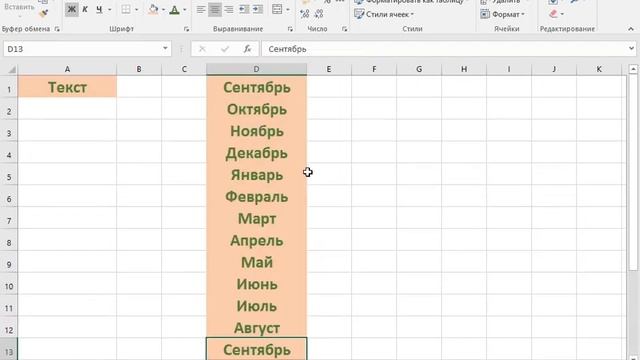This screenshot has height=360, width=640.
Task: Select row 13 header
Action: coord(9,350)
